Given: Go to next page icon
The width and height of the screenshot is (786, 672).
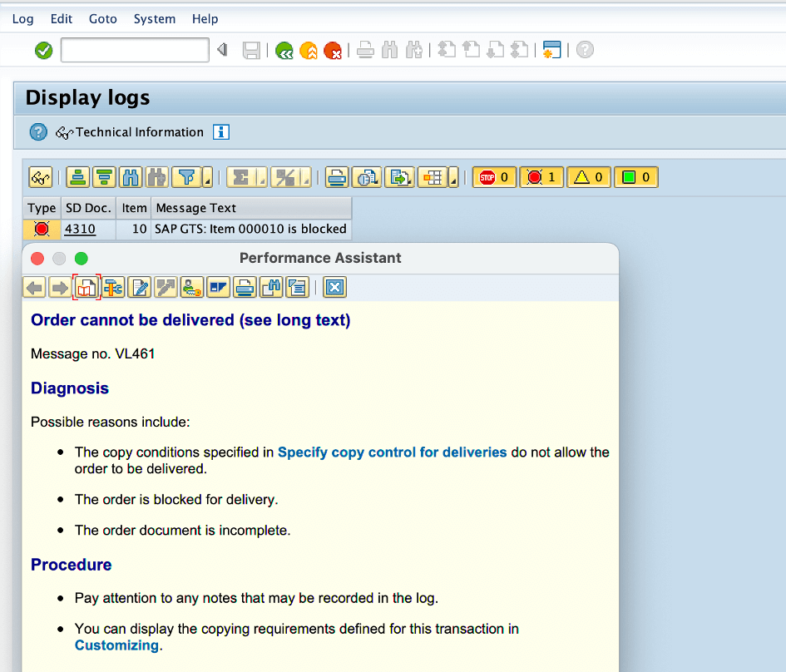Looking at the screenshot, I should click(x=495, y=50).
